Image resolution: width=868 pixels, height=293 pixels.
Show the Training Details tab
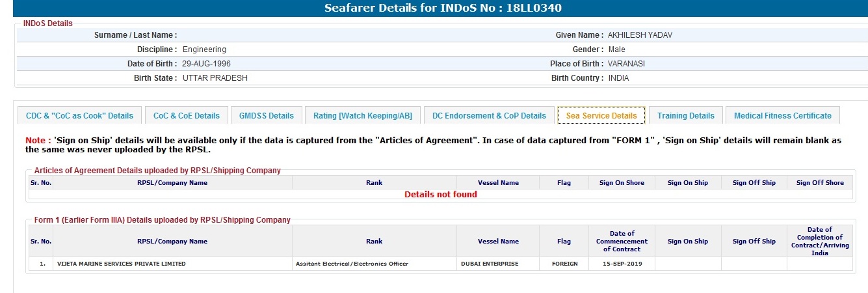point(685,116)
